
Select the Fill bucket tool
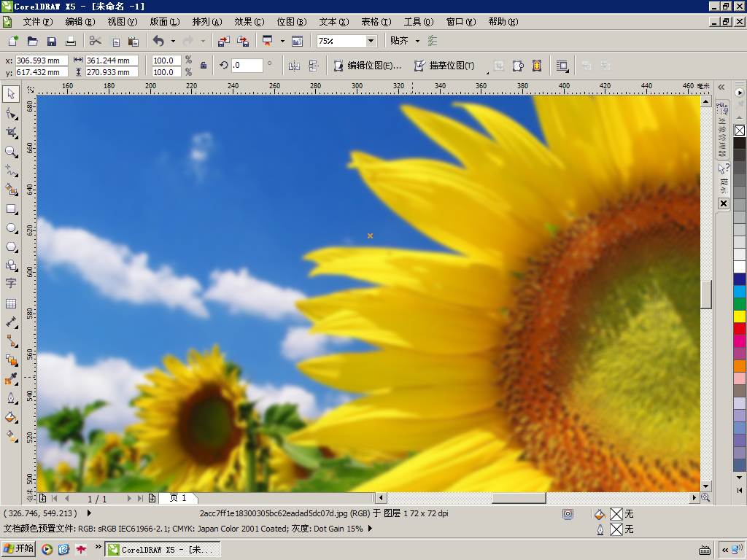(x=11, y=418)
